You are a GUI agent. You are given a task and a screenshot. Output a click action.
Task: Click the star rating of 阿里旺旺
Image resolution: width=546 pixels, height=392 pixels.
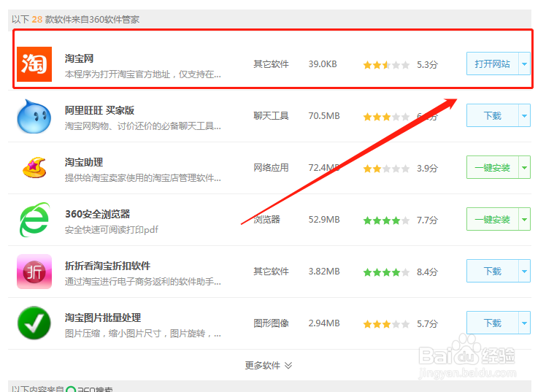coord(386,117)
